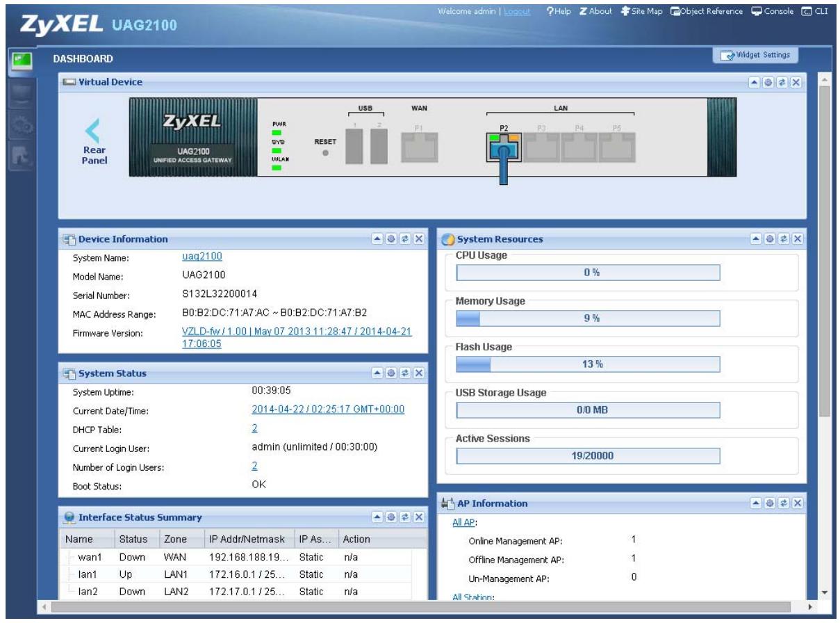Open AP Information widget settings icon

pyautogui.click(x=771, y=503)
